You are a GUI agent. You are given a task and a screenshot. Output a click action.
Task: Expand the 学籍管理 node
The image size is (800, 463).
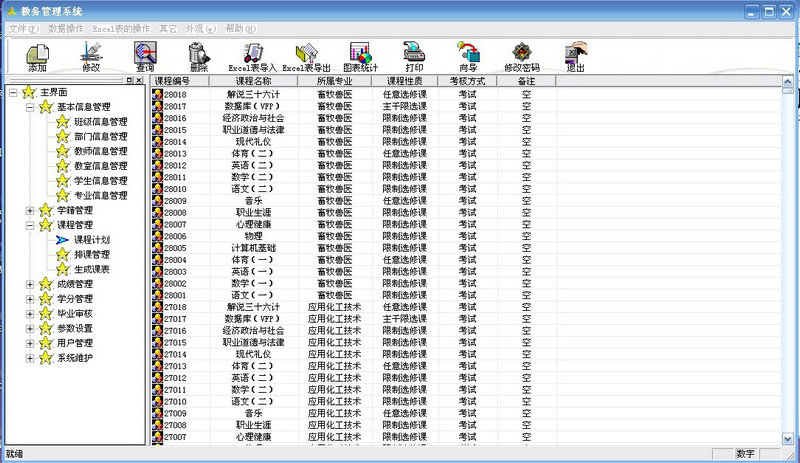coord(30,210)
